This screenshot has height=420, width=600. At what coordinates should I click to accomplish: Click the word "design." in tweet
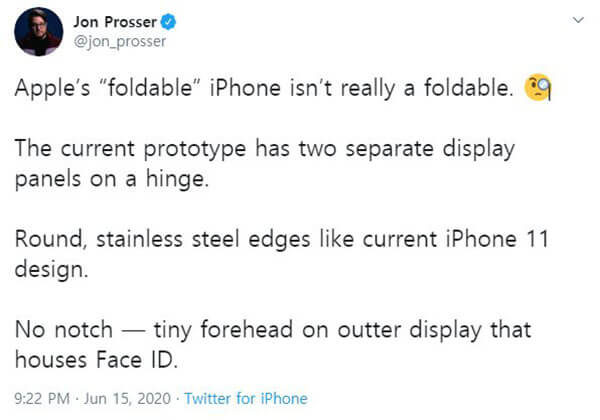pos(51,270)
